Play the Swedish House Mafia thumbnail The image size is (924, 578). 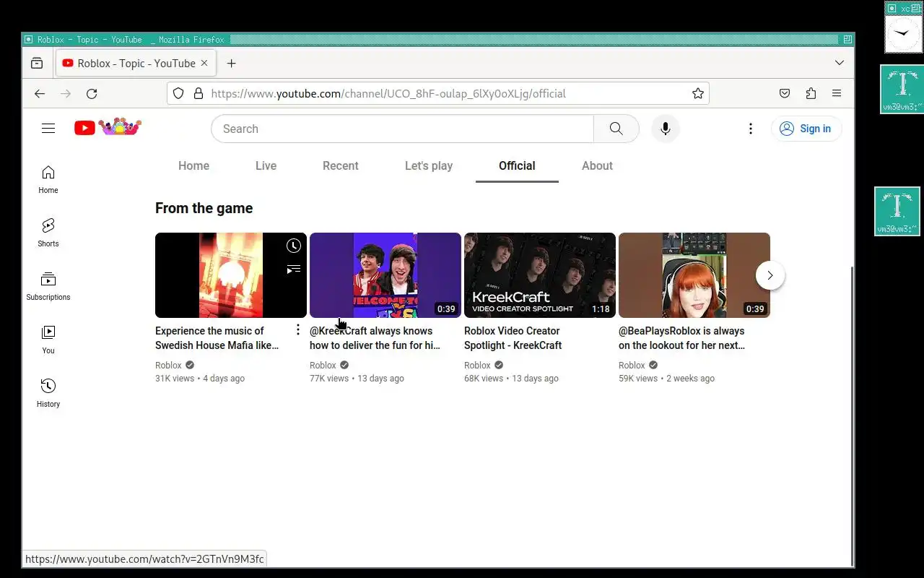click(231, 275)
